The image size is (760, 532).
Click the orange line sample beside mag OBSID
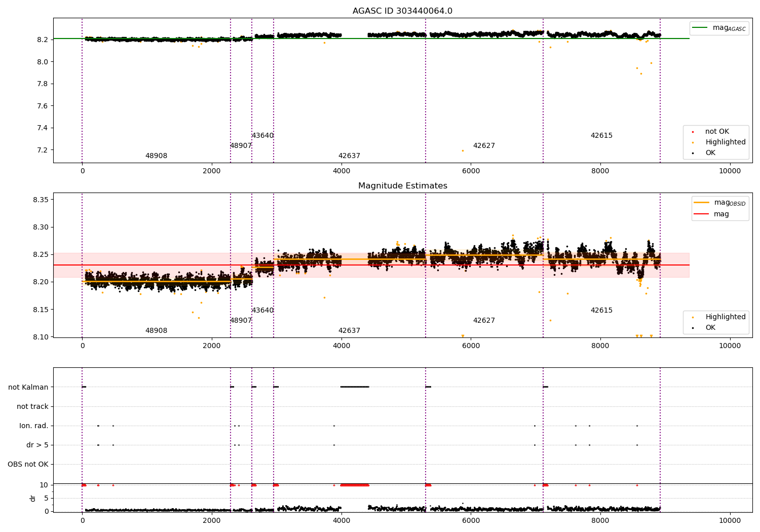pyautogui.click(x=702, y=203)
